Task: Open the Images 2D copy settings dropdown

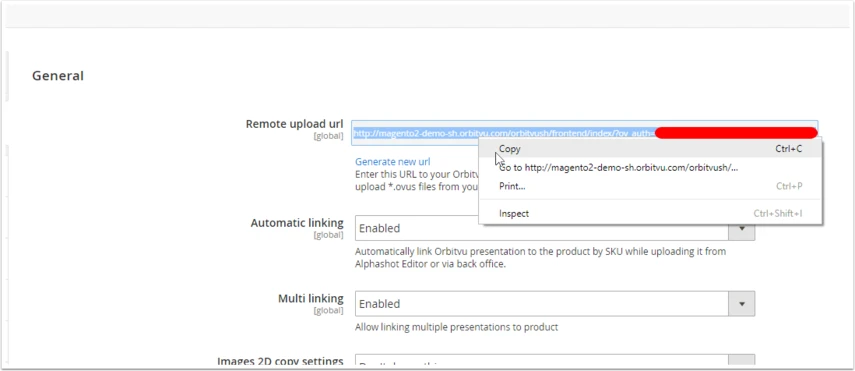Action: (555, 362)
